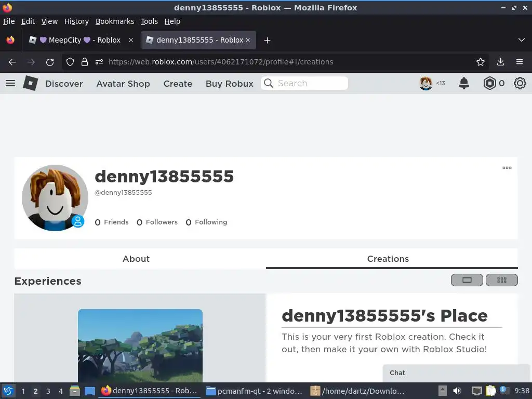
Task: Open the volume control tray icon
Action: [x=457, y=391]
